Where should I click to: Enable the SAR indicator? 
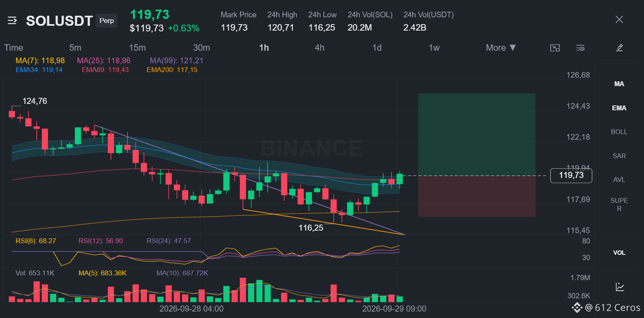619,156
